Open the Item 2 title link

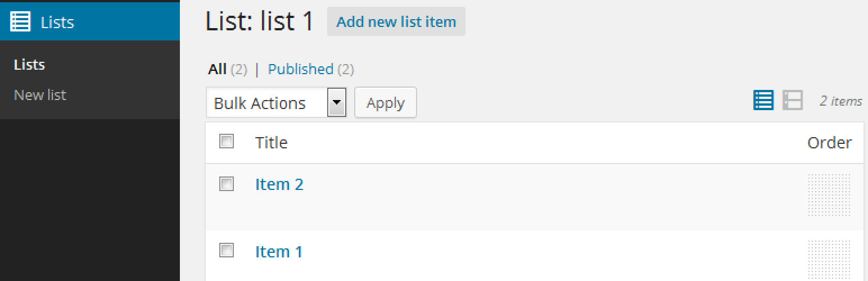pos(279,184)
